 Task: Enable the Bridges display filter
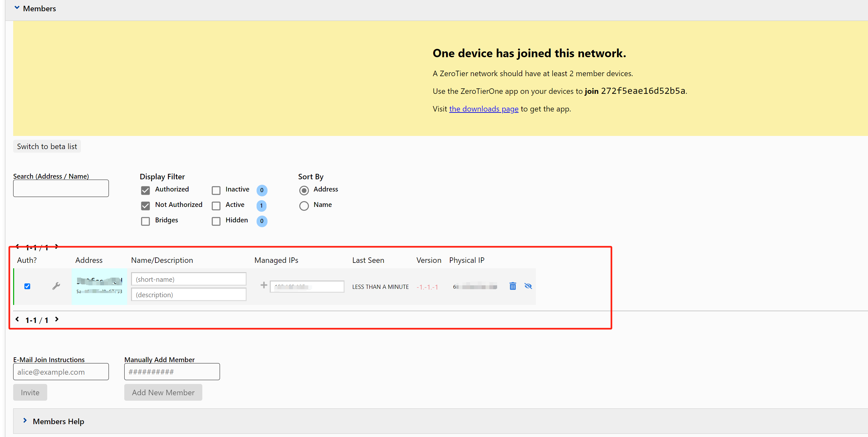(x=145, y=221)
